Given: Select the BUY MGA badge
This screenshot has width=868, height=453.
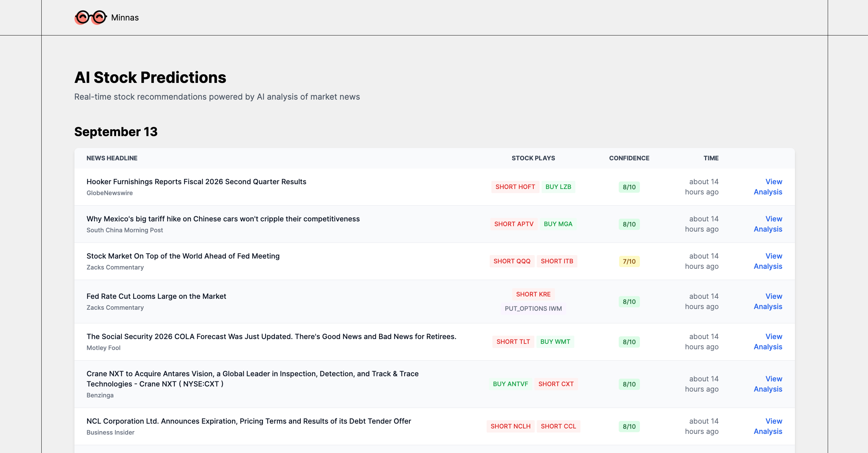Looking at the screenshot, I should [558, 224].
